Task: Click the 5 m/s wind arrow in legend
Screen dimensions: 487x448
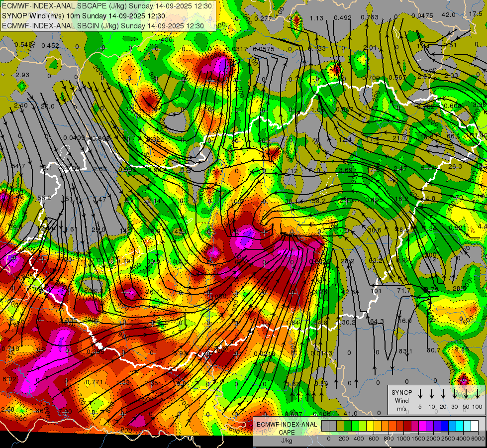Action: pyautogui.click(x=420, y=394)
